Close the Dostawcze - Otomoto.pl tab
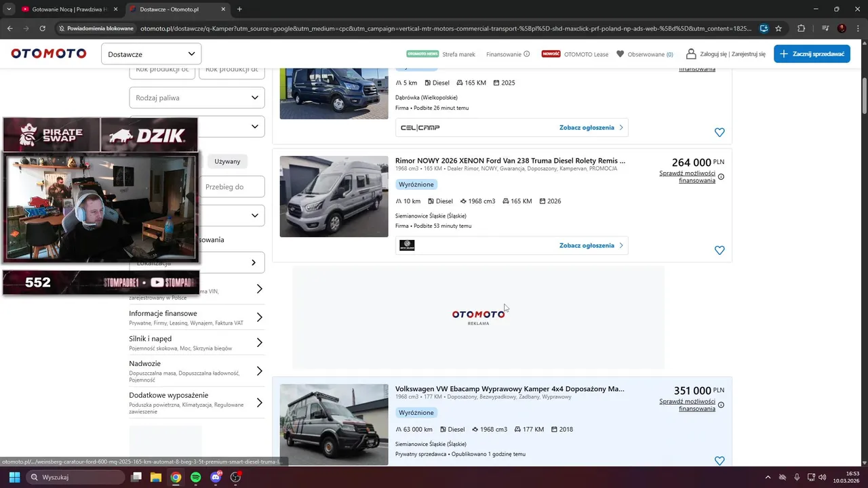Screen dimensions: 868x488 [x=223, y=9]
